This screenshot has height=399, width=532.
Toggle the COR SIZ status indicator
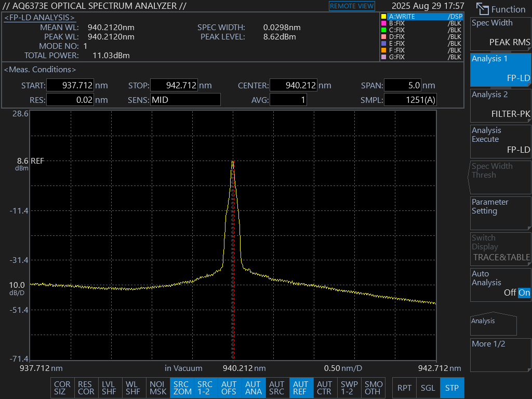[x=62, y=388]
